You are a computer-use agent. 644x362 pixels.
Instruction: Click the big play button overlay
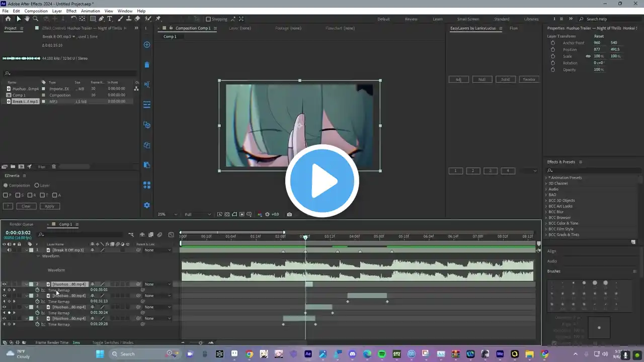point(322,181)
